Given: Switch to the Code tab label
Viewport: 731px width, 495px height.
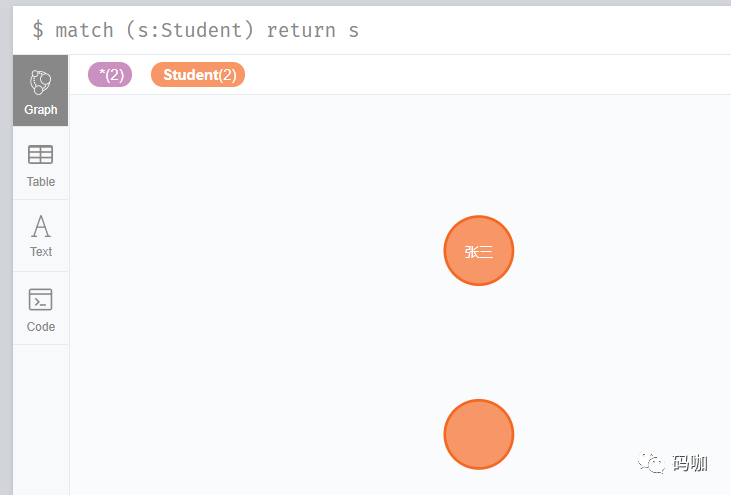Looking at the screenshot, I should tap(41, 327).
